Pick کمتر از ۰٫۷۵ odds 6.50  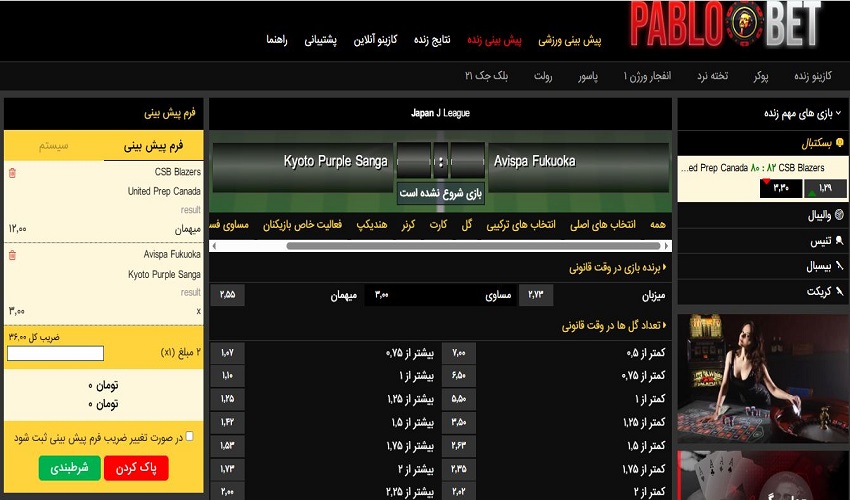point(459,376)
